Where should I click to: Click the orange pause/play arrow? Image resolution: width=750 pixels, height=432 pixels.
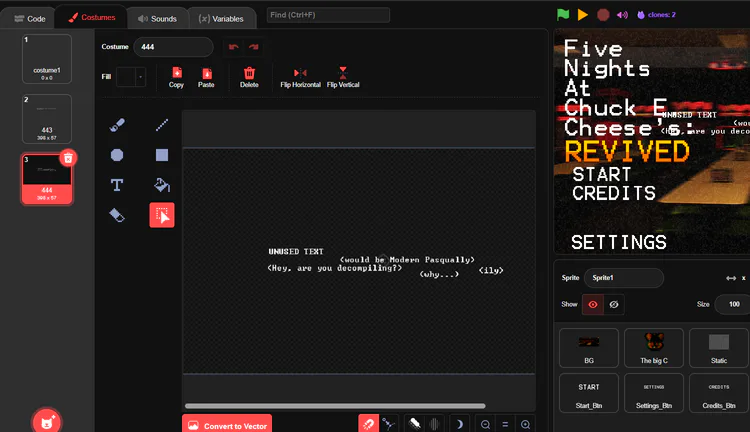click(x=583, y=15)
